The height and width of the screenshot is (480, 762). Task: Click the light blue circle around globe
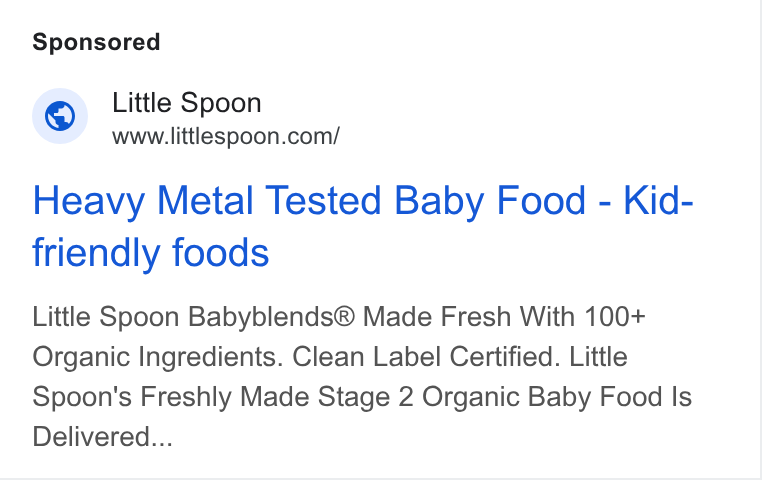60,116
